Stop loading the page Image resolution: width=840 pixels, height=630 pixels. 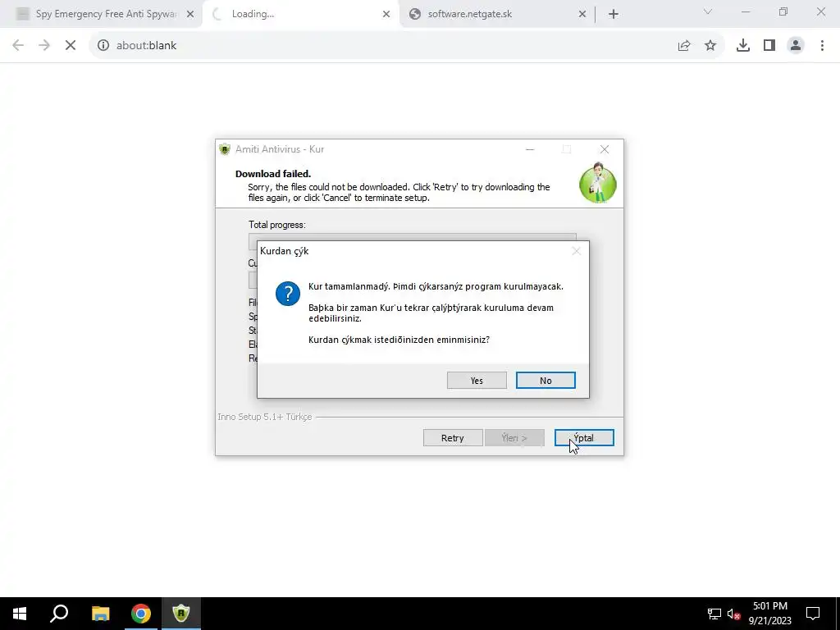(71, 46)
